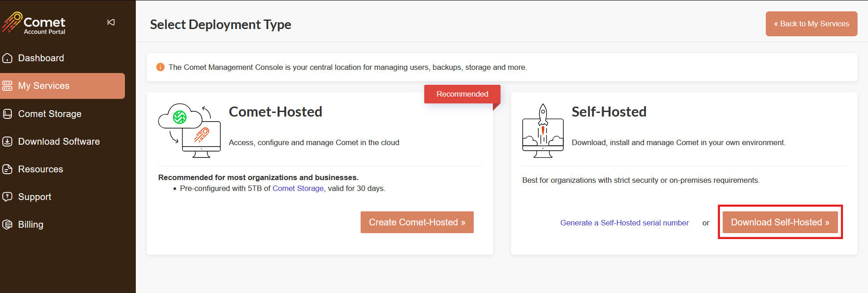Open Comet Storage in the sidebar menu
This screenshot has width=868, height=293.
coord(50,114)
